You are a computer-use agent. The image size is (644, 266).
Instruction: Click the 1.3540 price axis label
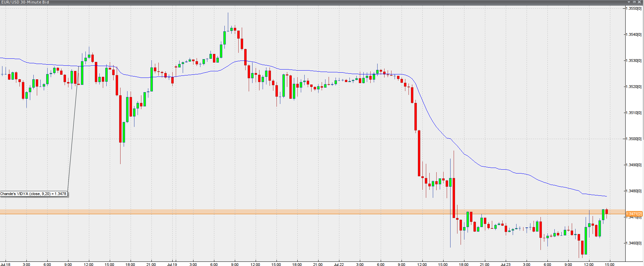[634, 34]
